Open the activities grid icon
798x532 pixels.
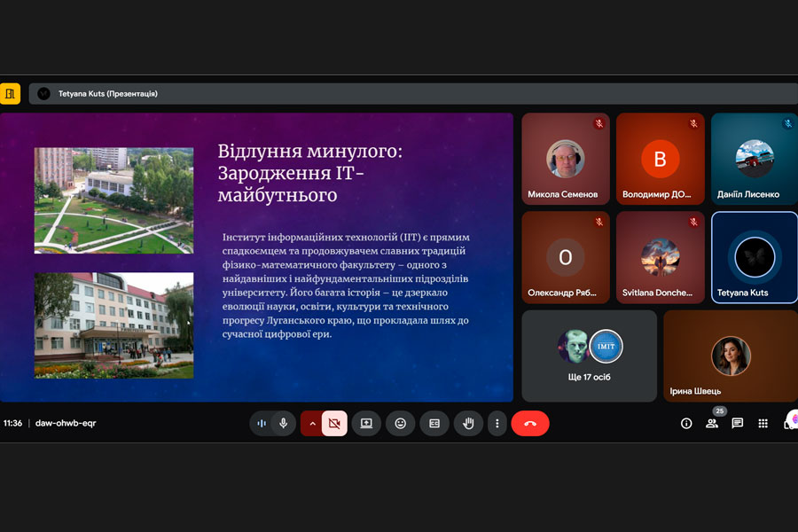click(x=763, y=423)
